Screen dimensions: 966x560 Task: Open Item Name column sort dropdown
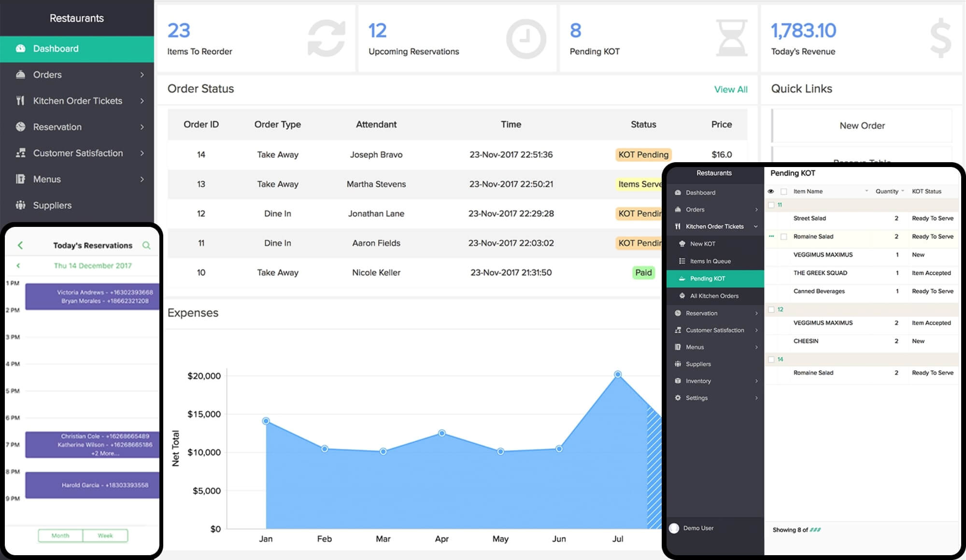(867, 191)
